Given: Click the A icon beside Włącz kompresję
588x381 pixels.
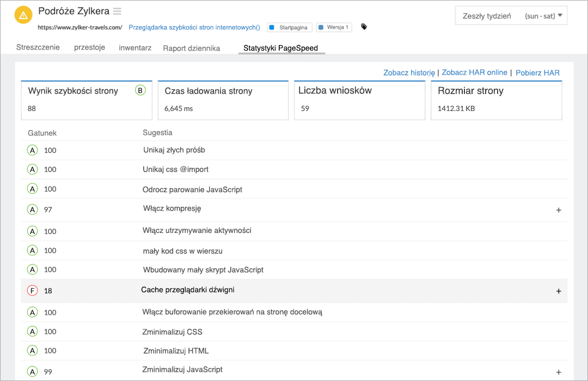Looking at the screenshot, I should (x=32, y=209).
